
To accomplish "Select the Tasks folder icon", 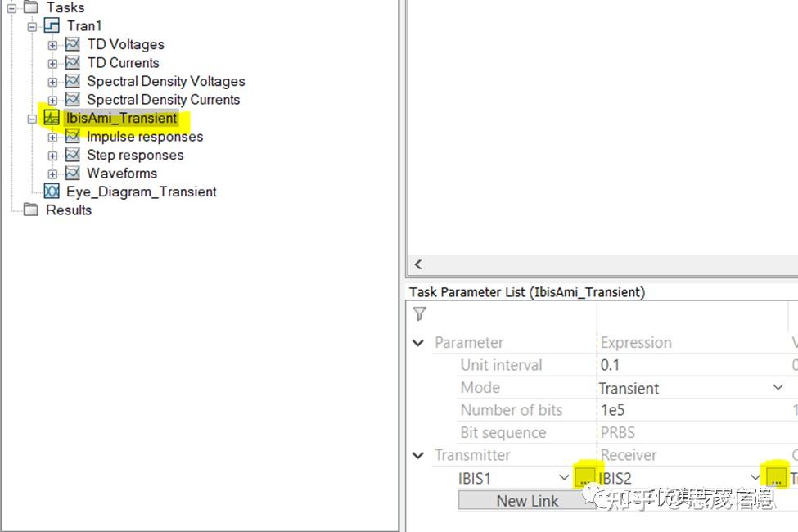I will 31,7.
